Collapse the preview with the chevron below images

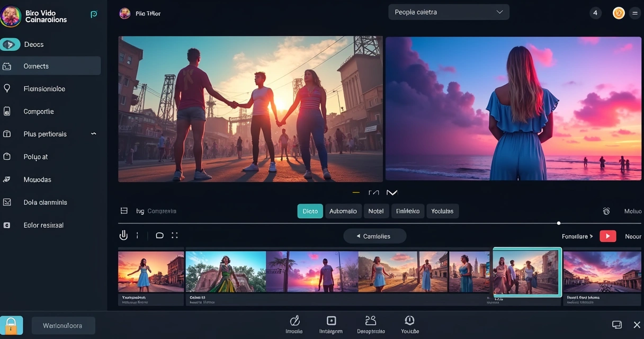tap(392, 192)
